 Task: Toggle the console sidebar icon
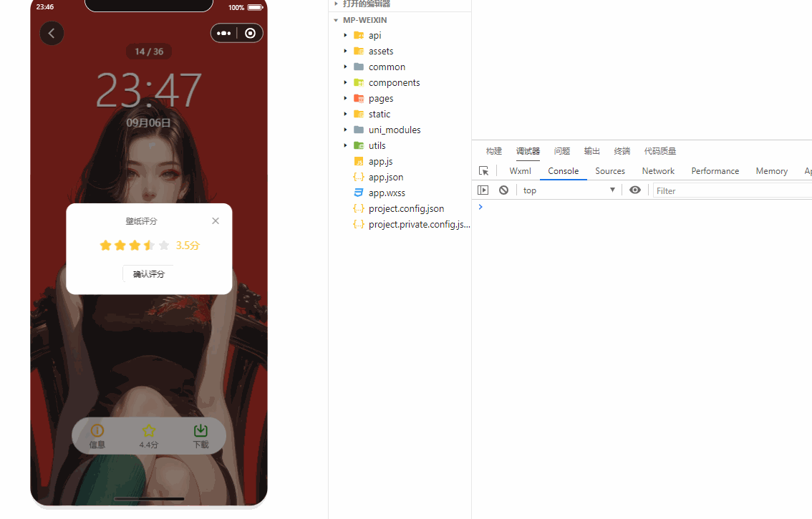tap(483, 190)
